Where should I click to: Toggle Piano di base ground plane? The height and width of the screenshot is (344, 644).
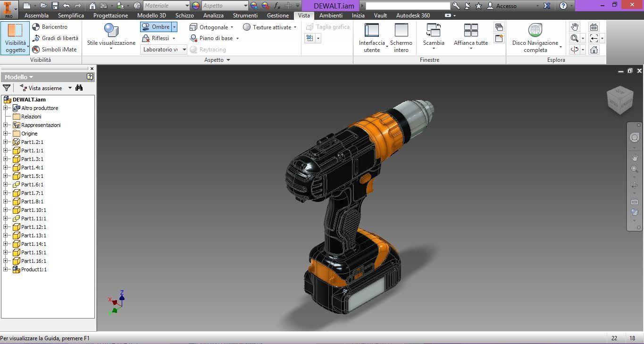(211, 38)
